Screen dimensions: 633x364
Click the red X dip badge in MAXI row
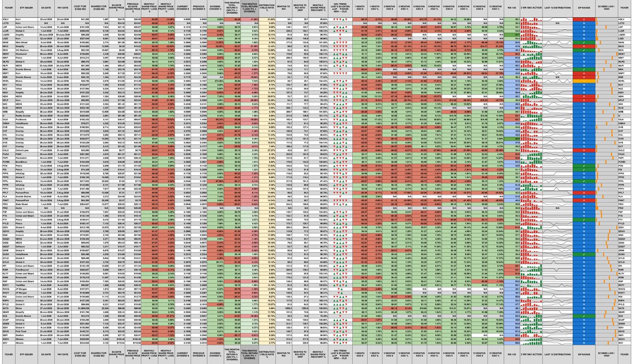pyautogui.click(x=584, y=46)
